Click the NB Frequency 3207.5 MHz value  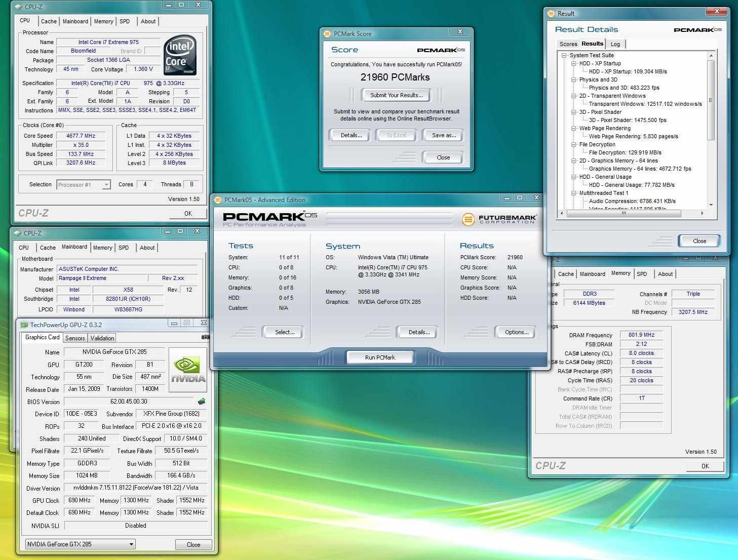click(693, 312)
